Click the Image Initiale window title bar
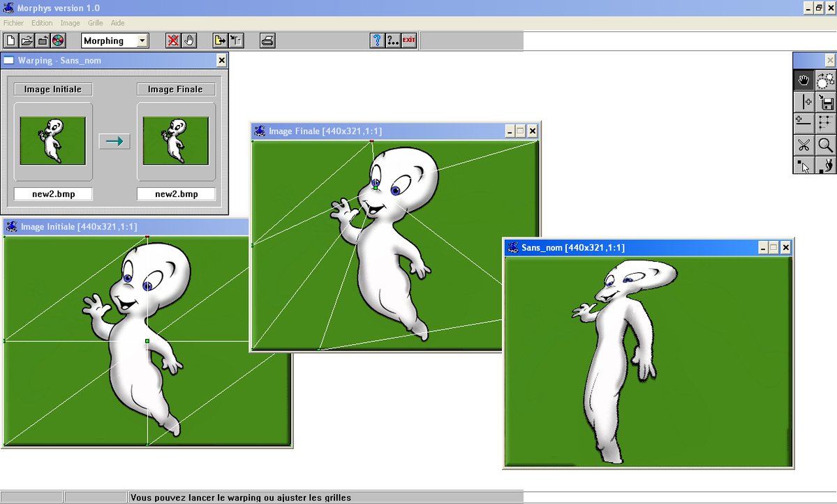This screenshot has height=504, width=837. (x=126, y=227)
